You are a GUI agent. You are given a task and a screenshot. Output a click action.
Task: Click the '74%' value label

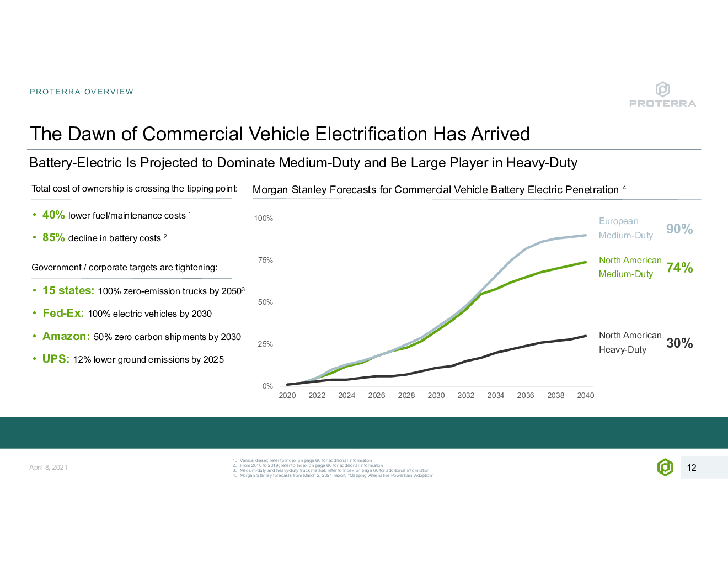coord(679,268)
